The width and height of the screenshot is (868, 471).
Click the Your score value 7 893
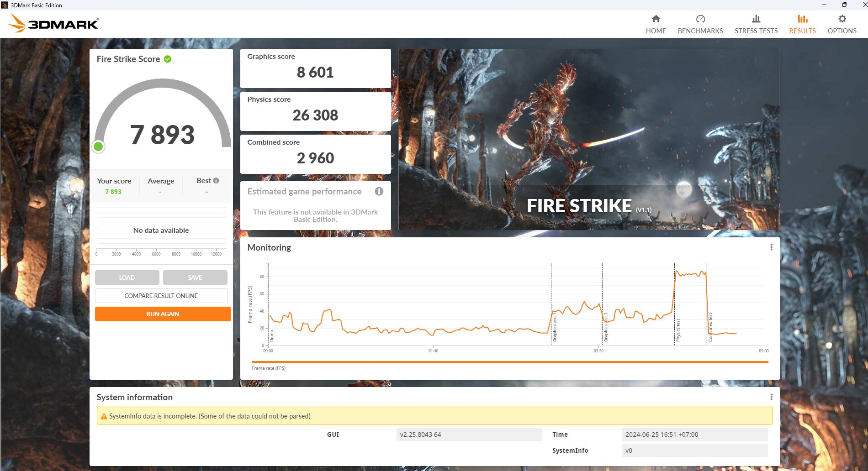[x=113, y=192]
